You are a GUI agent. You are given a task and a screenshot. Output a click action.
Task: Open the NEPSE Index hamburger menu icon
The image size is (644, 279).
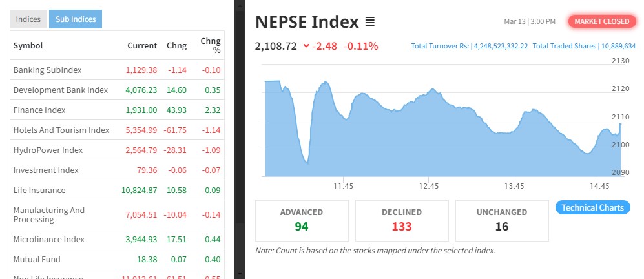(370, 22)
